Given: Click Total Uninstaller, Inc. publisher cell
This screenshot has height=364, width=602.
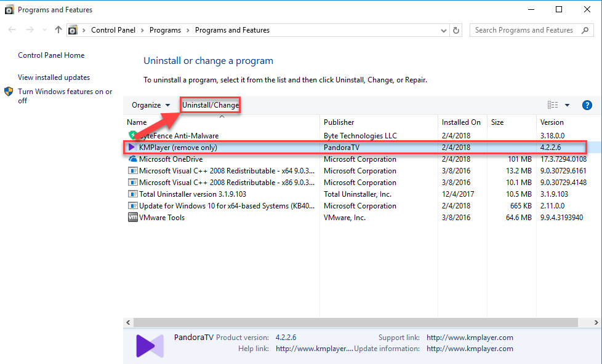Looking at the screenshot, I should (x=358, y=194).
